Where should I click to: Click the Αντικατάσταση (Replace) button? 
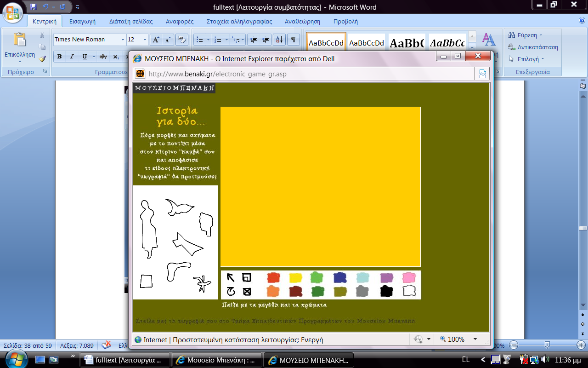pyautogui.click(x=533, y=47)
